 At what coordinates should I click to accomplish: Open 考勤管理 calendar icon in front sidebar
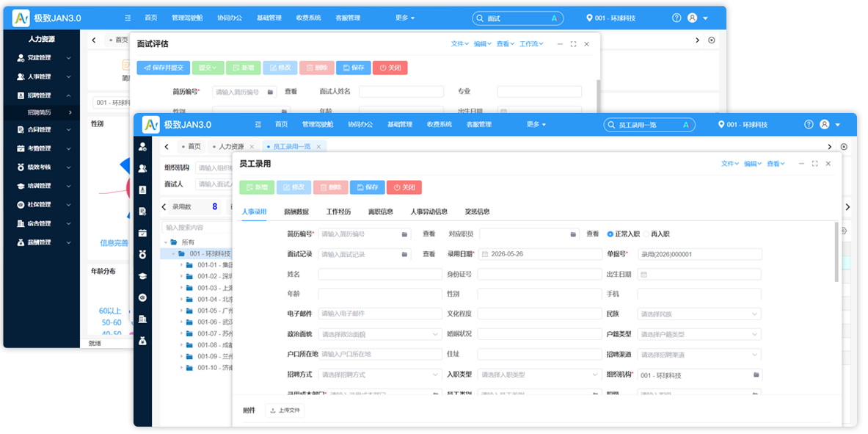coord(143,233)
